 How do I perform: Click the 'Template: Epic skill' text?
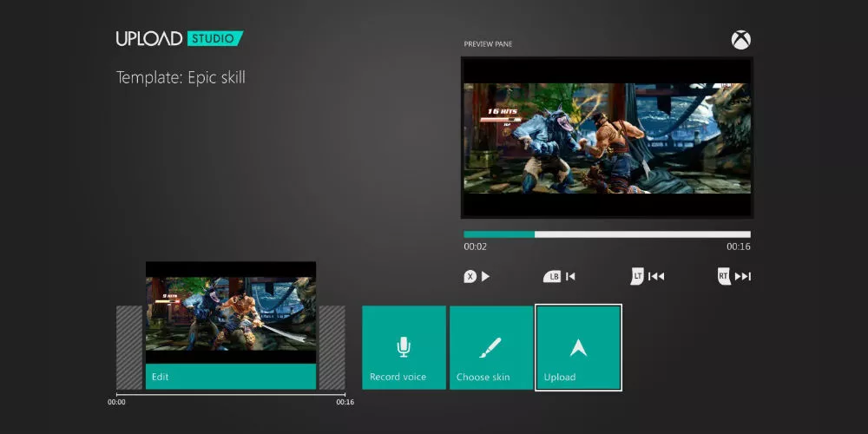coord(181,77)
